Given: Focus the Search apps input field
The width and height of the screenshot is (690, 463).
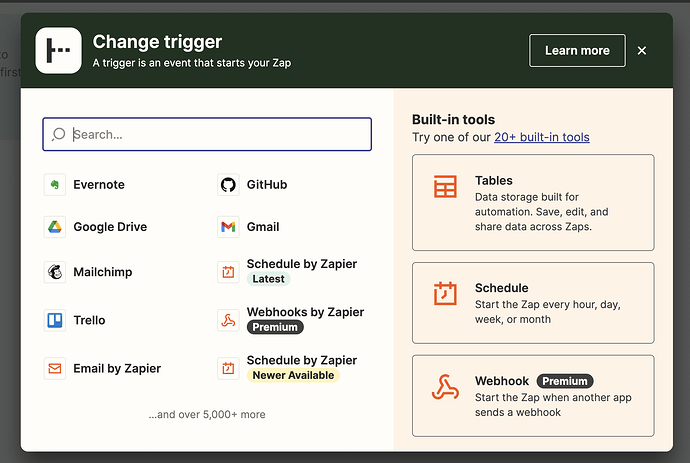Looking at the screenshot, I should [207, 134].
